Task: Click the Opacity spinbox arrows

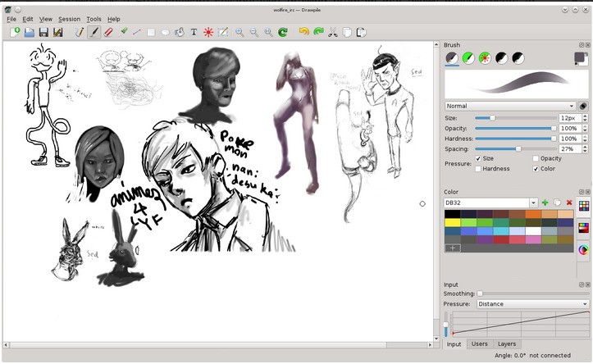Action: click(585, 129)
